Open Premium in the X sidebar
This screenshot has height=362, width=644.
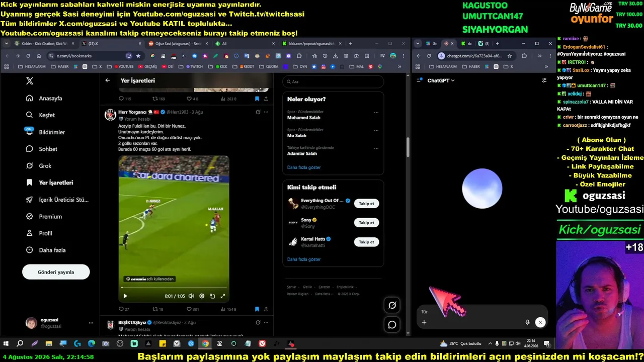[x=44, y=217]
